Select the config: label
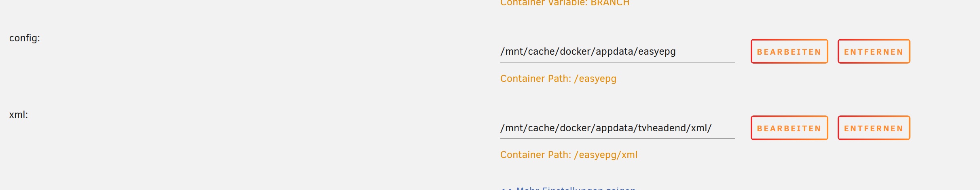 [25, 38]
